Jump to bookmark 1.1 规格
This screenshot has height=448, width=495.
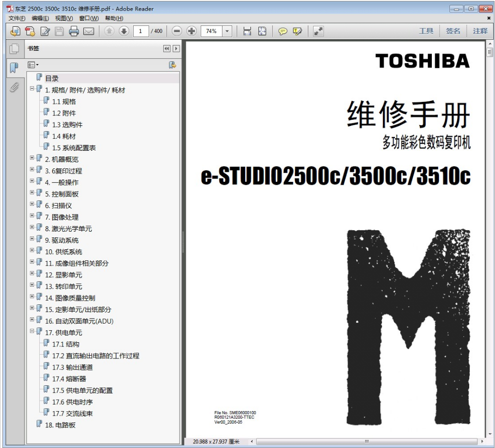click(x=64, y=101)
